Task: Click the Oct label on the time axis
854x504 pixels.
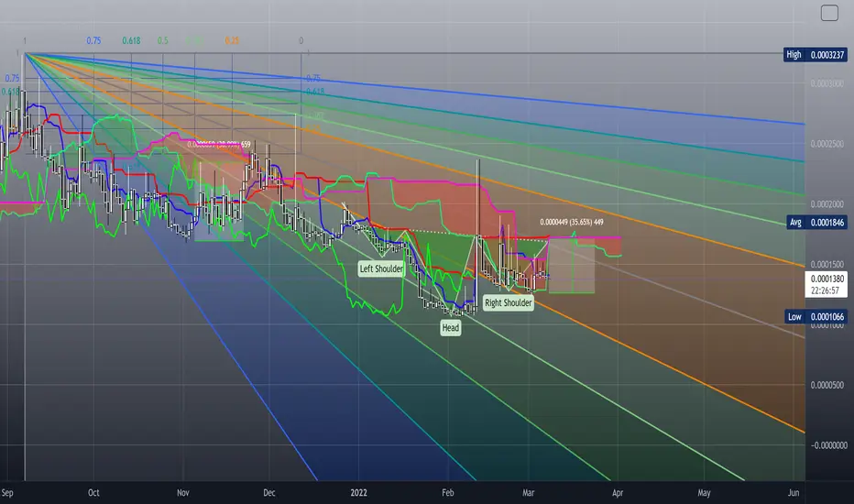Action: pos(93,493)
